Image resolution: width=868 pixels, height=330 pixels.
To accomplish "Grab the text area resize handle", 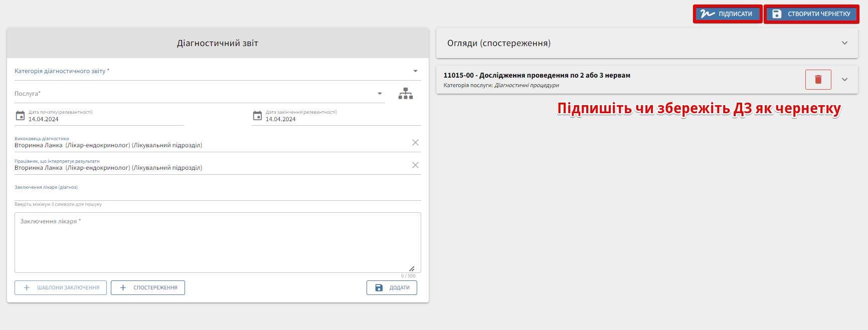I will (412, 269).
